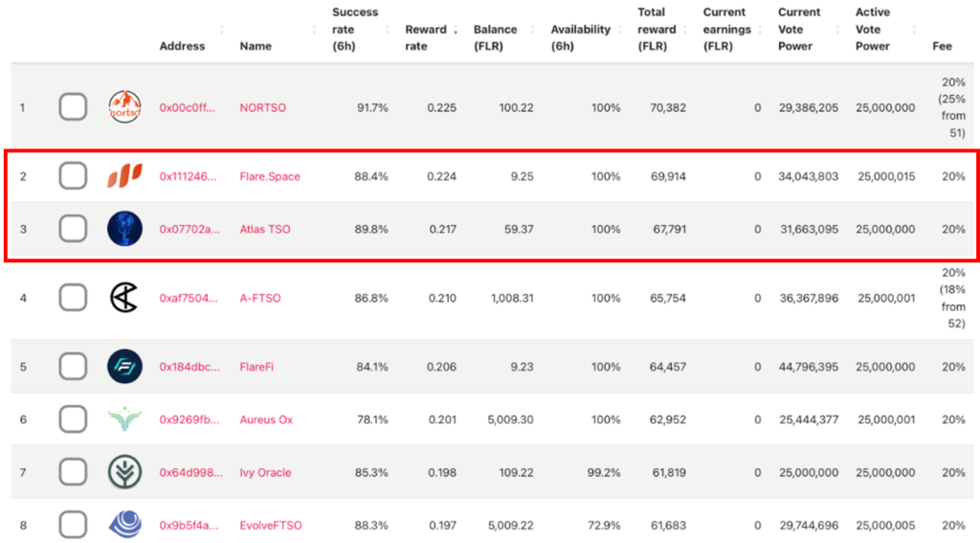The width and height of the screenshot is (980, 543).
Task: Open address link 0x64d998...
Action: coord(190,473)
